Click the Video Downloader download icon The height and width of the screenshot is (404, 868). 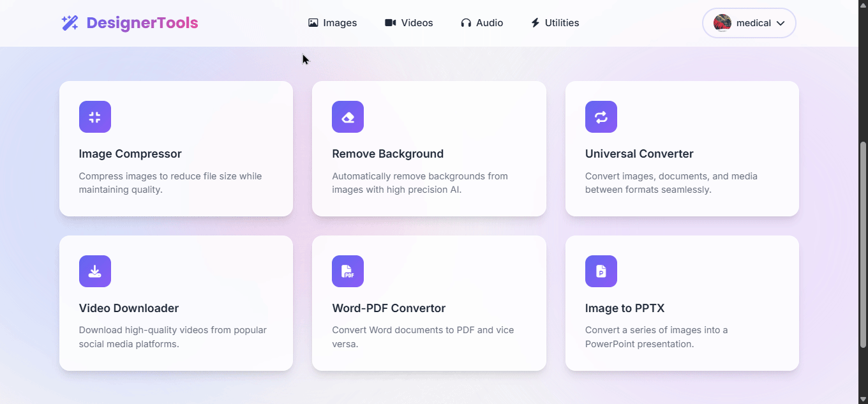94,271
